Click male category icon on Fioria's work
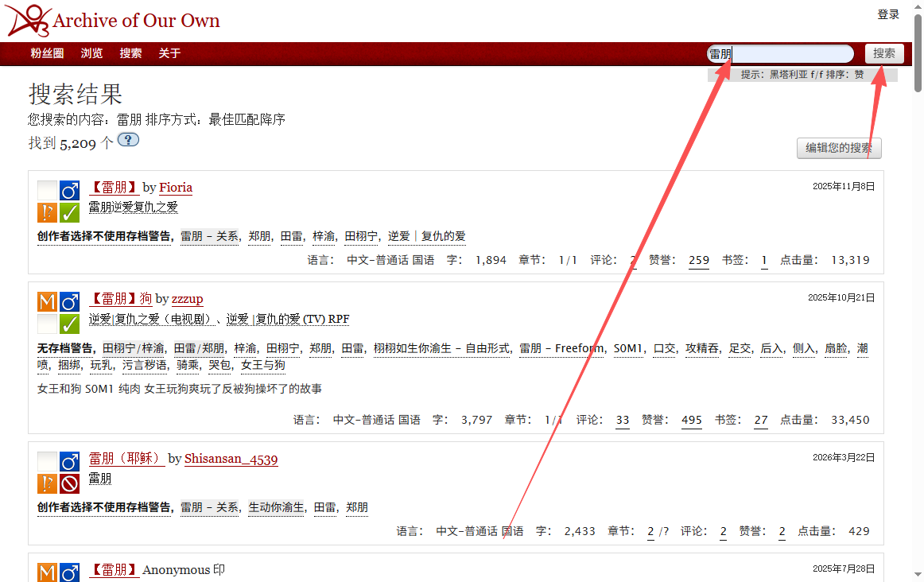This screenshot has width=924, height=582. point(69,190)
